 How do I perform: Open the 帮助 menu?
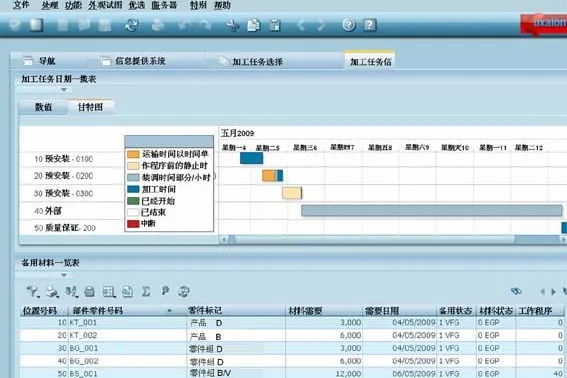(222, 5)
